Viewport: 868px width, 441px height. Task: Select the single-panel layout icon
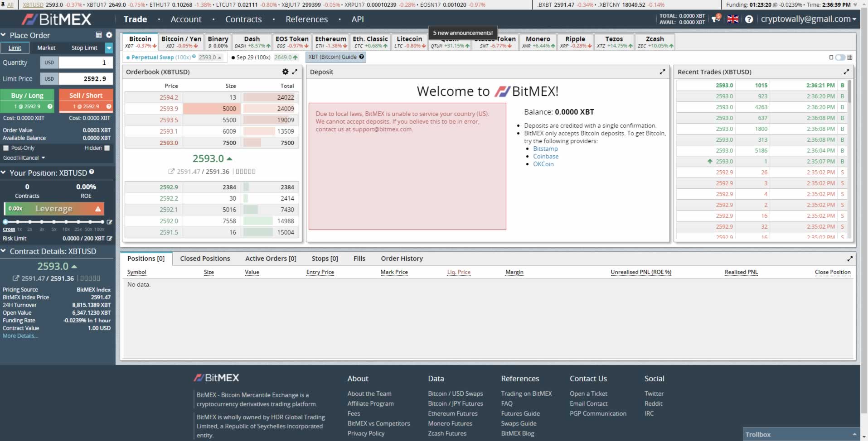(x=831, y=58)
